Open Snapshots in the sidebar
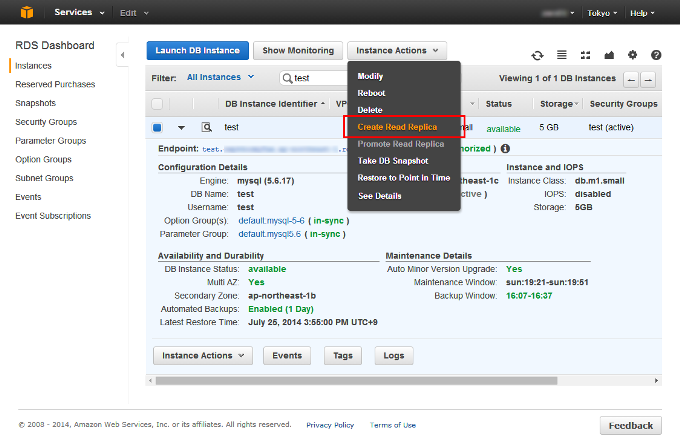The image size is (680, 440). (36, 103)
